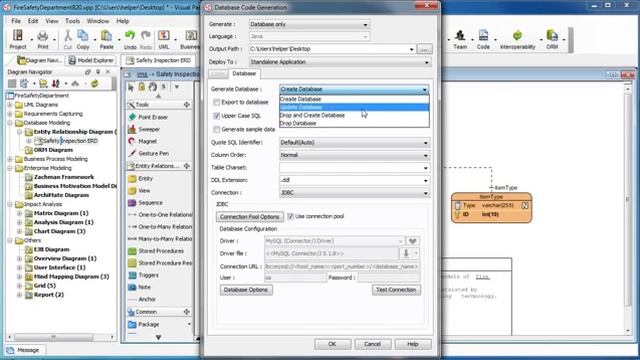
Task: Toggle Export to database checkbox
Action: click(217, 102)
